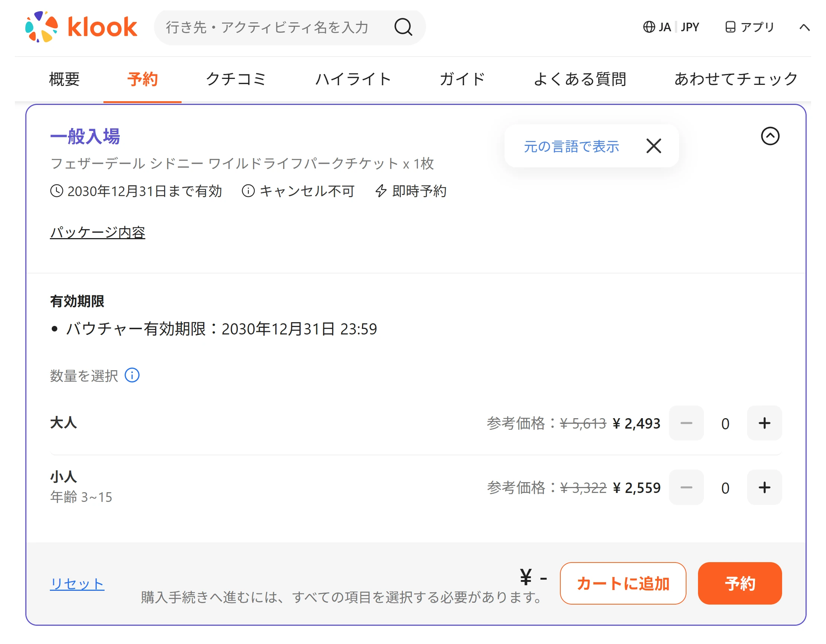
Task: Click the clock icon beside 2030年12月31日まで有効
Action: tap(57, 191)
